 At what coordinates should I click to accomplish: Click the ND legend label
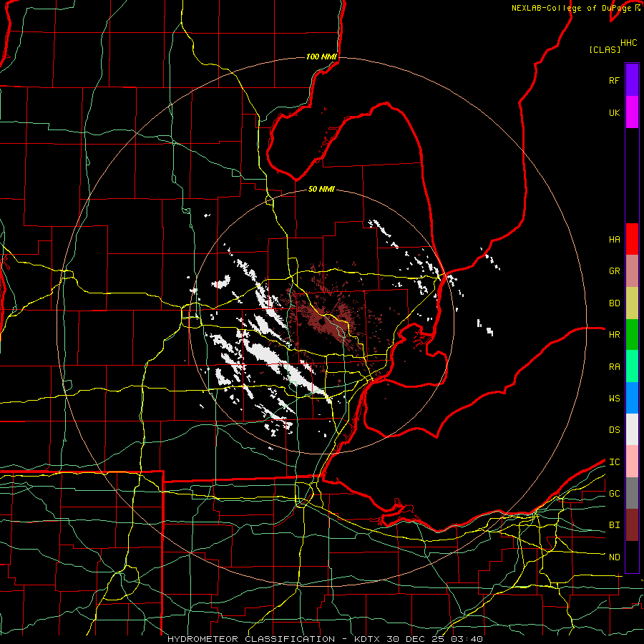coord(614,557)
